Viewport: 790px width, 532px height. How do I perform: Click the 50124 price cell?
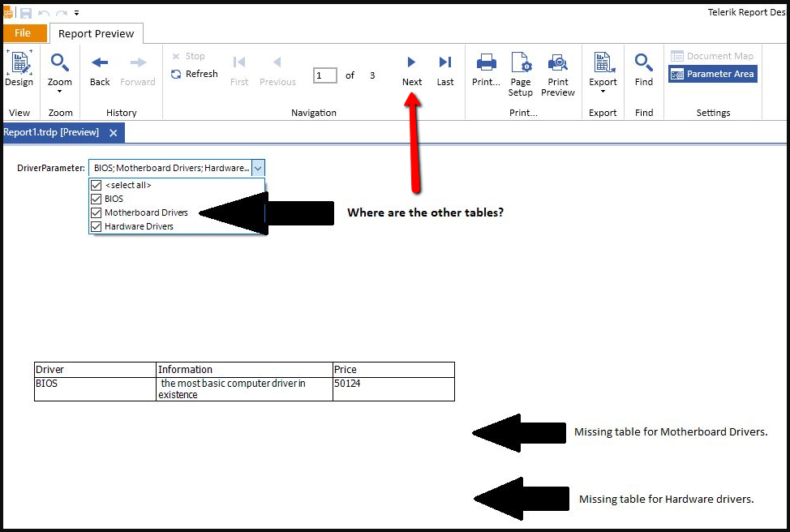393,389
